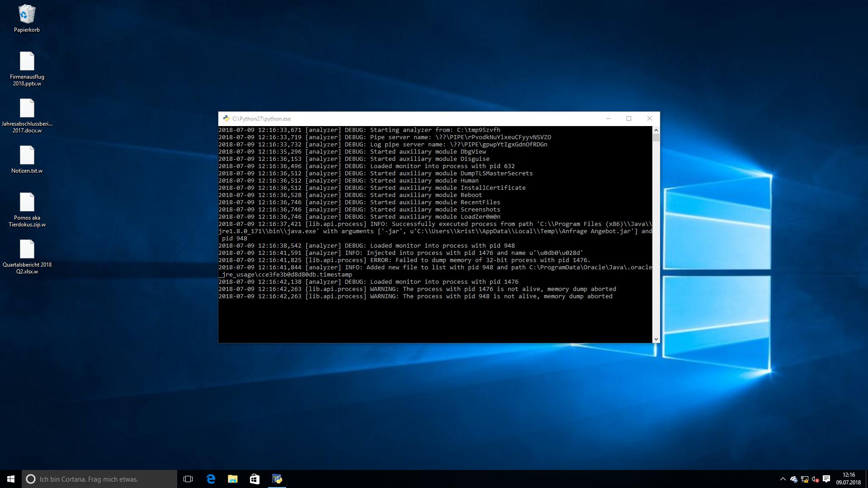
Task: Open the Task View button
Action: (188, 479)
